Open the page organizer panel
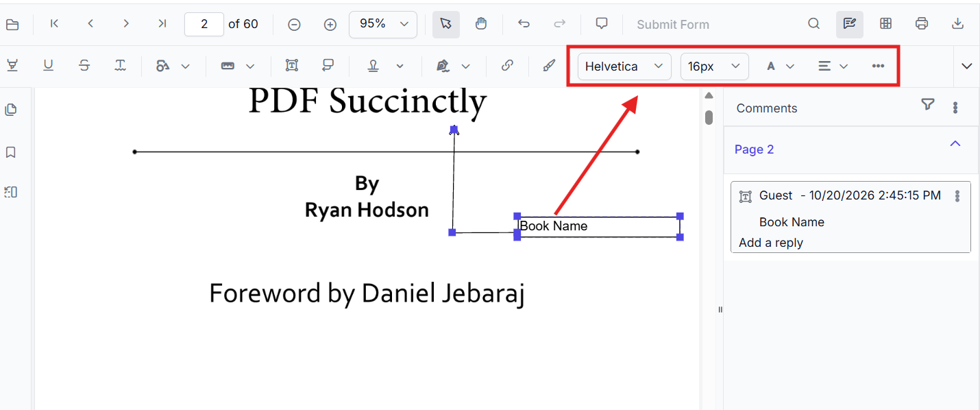The height and width of the screenshot is (410, 980). pyautogui.click(x=11, y=192)
